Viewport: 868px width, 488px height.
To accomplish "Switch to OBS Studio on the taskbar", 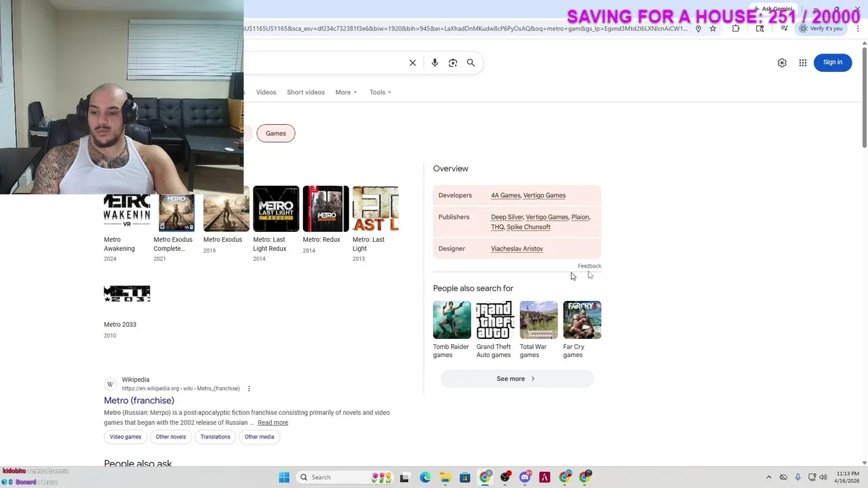I will (505, 477).
